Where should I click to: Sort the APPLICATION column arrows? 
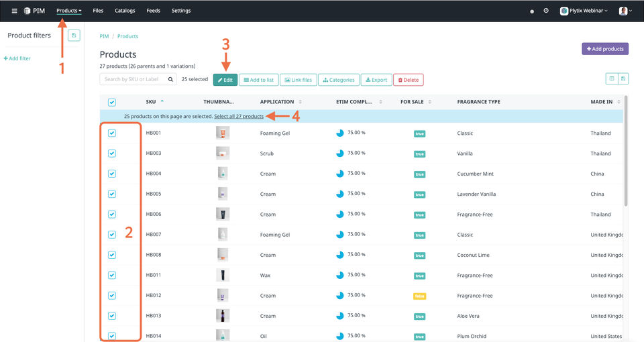(x=301, y=102)
